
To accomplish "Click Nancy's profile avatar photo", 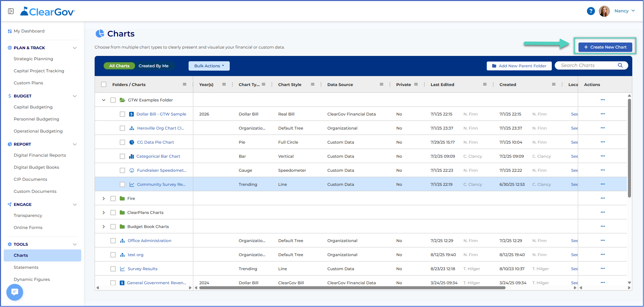I will coord(604,11).
